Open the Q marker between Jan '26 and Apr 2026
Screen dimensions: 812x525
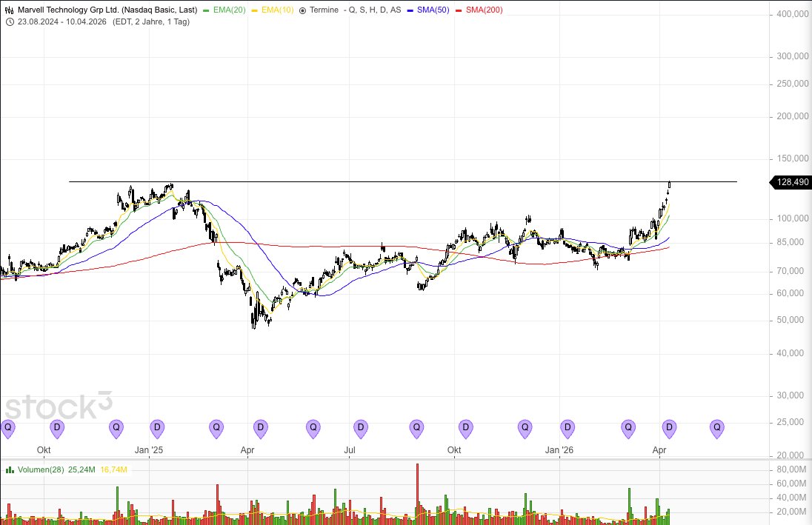coord(628,429)
